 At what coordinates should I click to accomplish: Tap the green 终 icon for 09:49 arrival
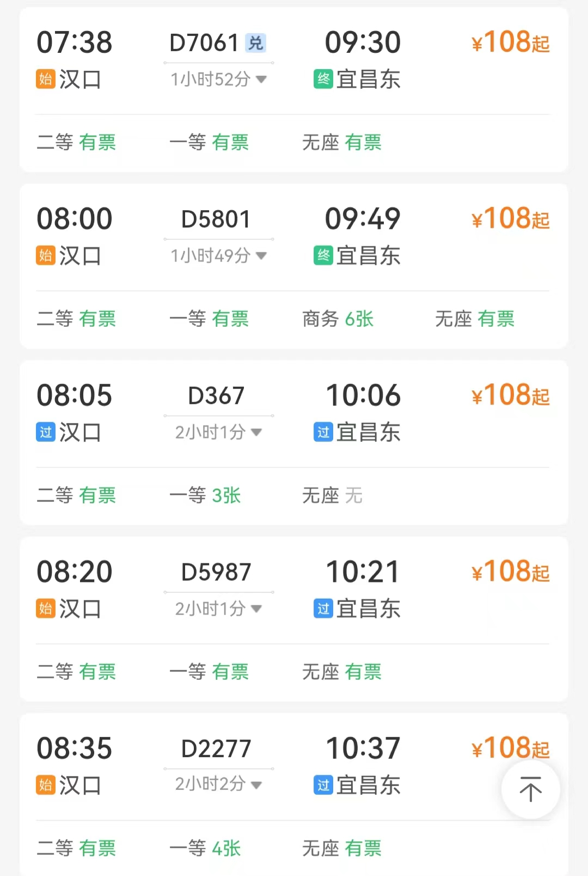tap(323, 255)
